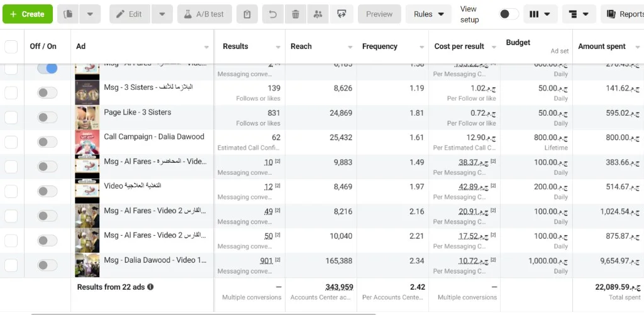Viewport: 644px width, 315px height.
Task: Click the green Create button
Action: 28,14
